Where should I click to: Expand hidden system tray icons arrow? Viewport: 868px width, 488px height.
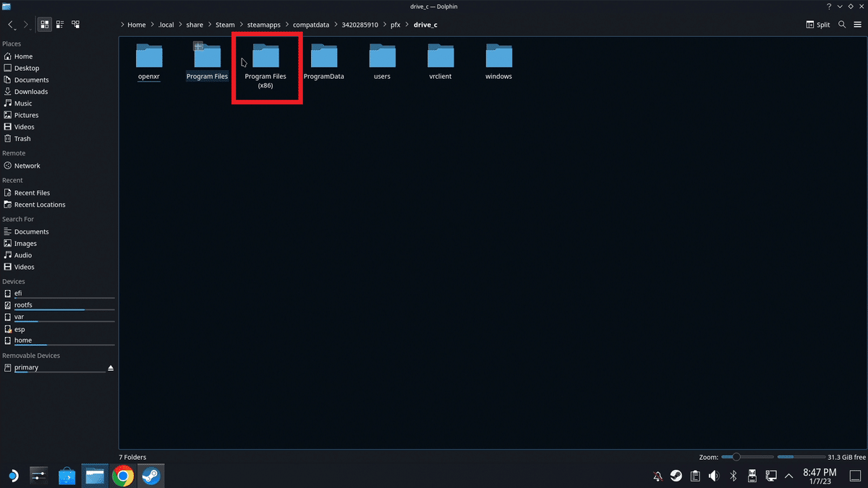tap(789, 476)
